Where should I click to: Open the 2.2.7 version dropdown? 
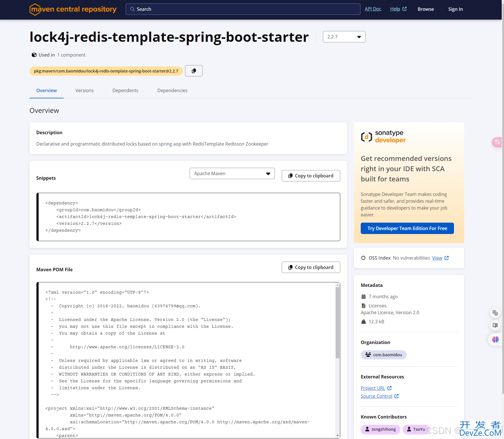coord(344,37)
